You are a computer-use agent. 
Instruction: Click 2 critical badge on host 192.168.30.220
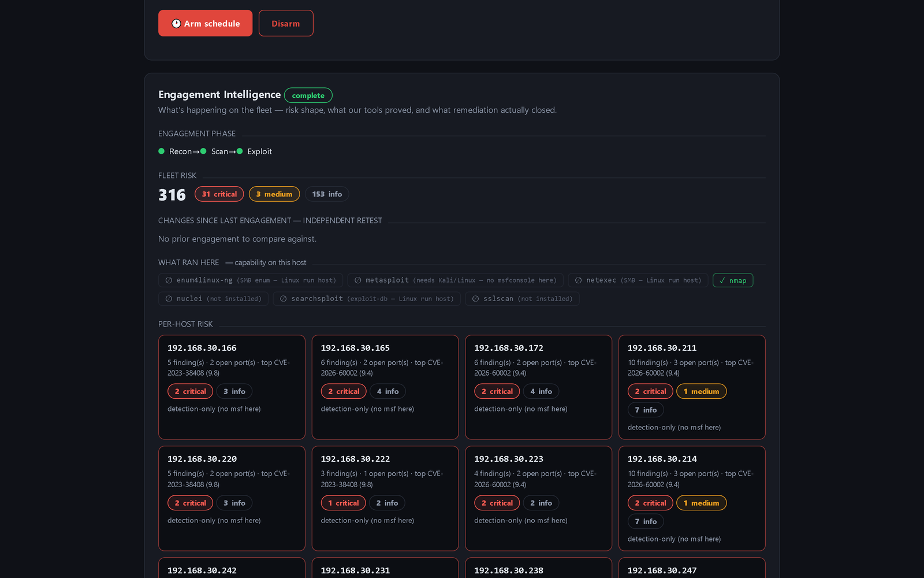pyautogui.click(x=190, y=503)
